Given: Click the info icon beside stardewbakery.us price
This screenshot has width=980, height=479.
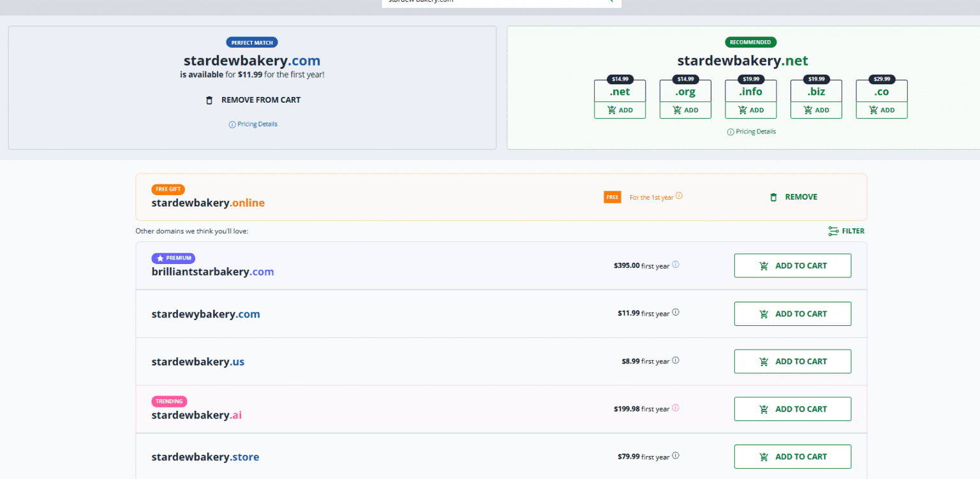Looking at the screenshot, I should (x=676, y=360).
